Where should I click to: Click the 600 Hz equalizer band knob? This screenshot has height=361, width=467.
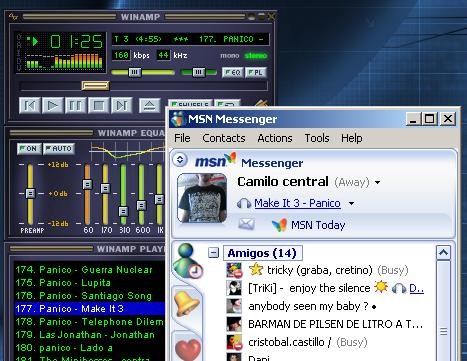(x=141, y=205)
